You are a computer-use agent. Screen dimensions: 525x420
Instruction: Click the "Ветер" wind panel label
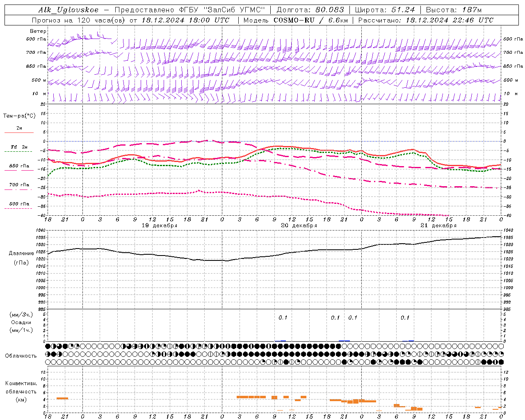click(x=38, y=31)
